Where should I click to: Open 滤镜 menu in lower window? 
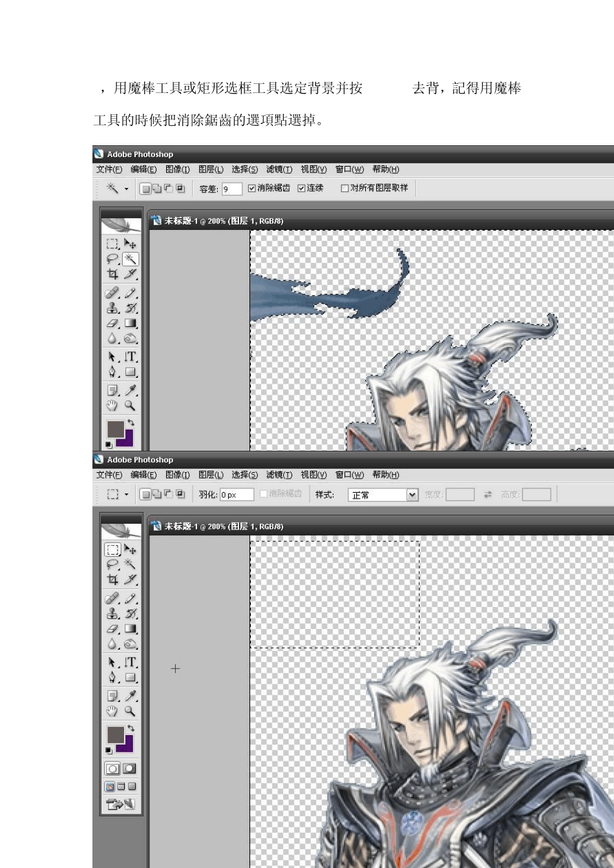pyautogui.click(x=279, y=475)
